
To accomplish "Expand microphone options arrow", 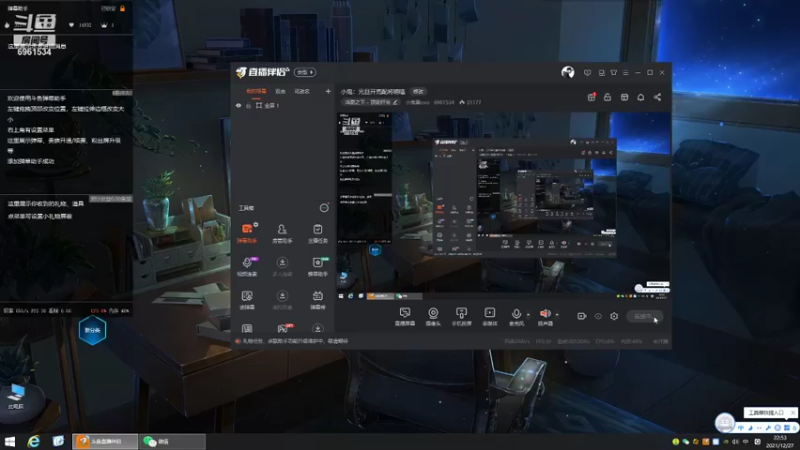I will pyautogui.click(x=528, y=315).
